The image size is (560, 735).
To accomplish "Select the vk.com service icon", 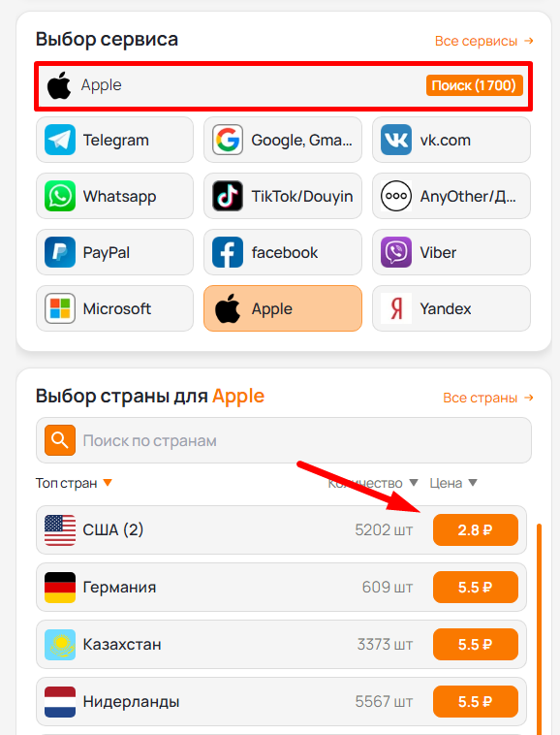I will point(396,140).
